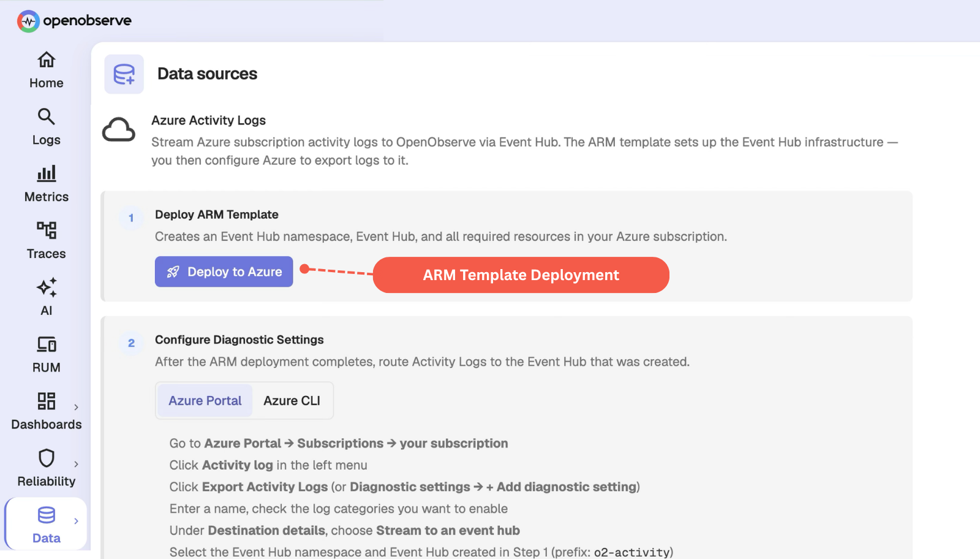Click the 'Enter a name, check the log categories' line
This screenshot has height=559, width=980.
[339, 509]
